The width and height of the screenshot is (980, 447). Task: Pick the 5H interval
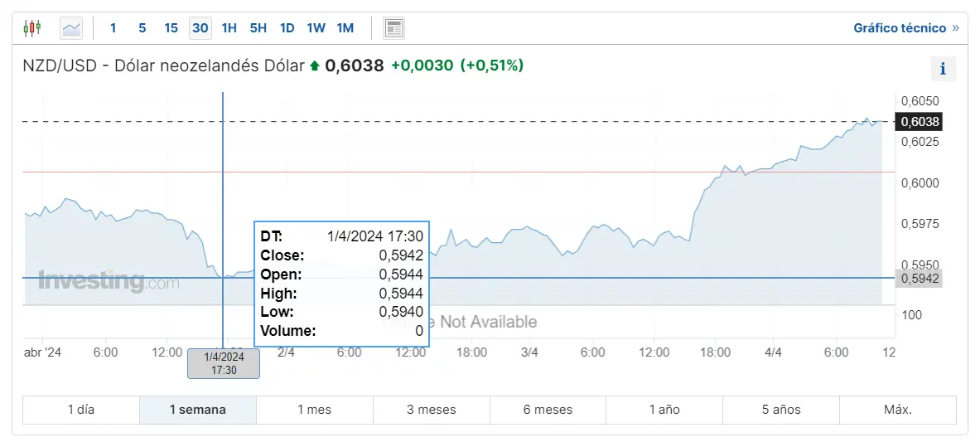click(258, 28)
